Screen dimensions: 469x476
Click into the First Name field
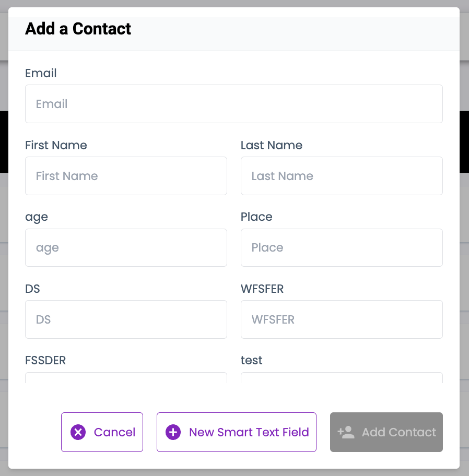pos(126,176)
